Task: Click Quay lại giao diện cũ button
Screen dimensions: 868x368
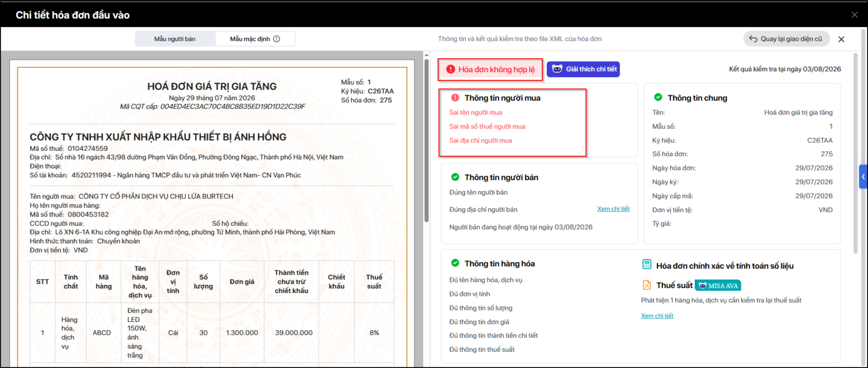Action: (x=787, y=39)
